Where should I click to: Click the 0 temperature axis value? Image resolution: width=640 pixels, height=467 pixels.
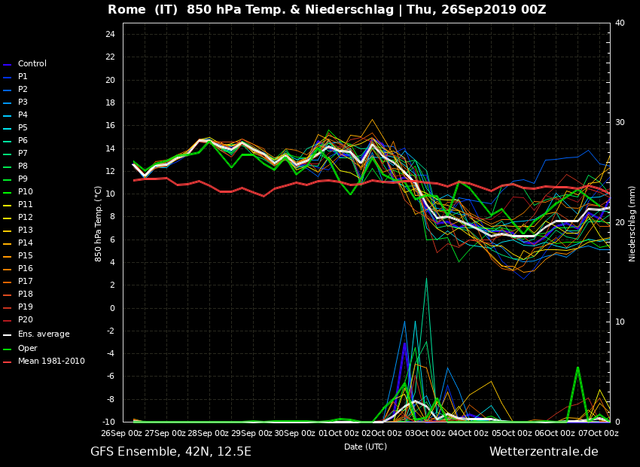[113, 308]
